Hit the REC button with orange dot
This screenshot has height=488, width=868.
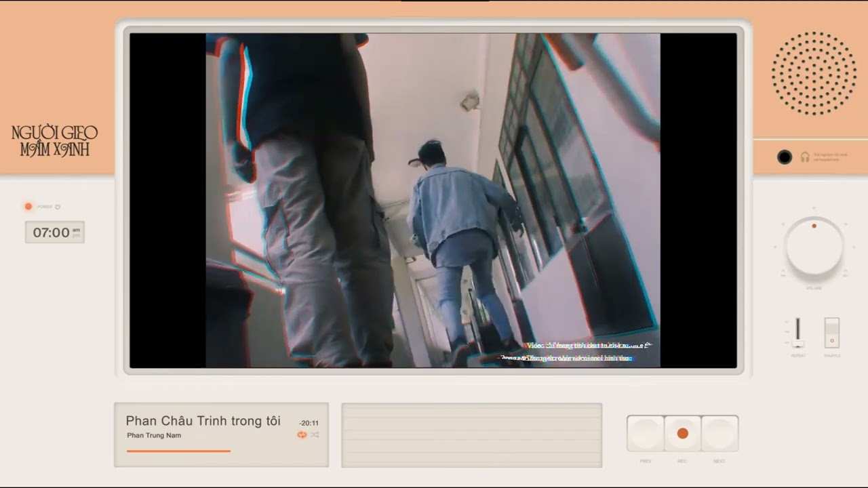(x=683, y=433)
